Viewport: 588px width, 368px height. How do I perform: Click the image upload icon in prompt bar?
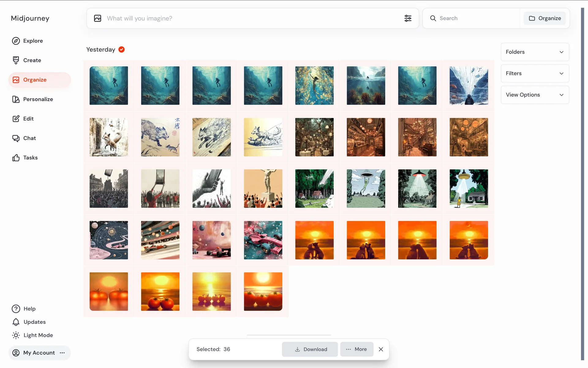97,18
